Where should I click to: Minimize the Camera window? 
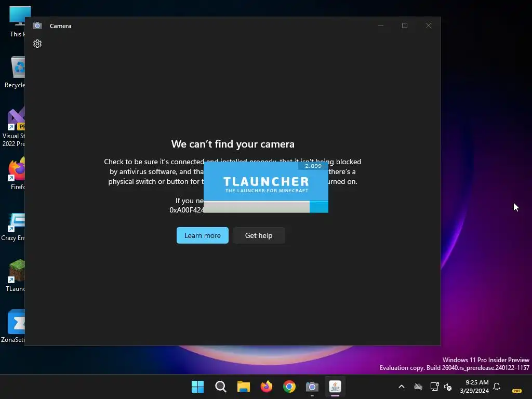[x=381, y=25]
